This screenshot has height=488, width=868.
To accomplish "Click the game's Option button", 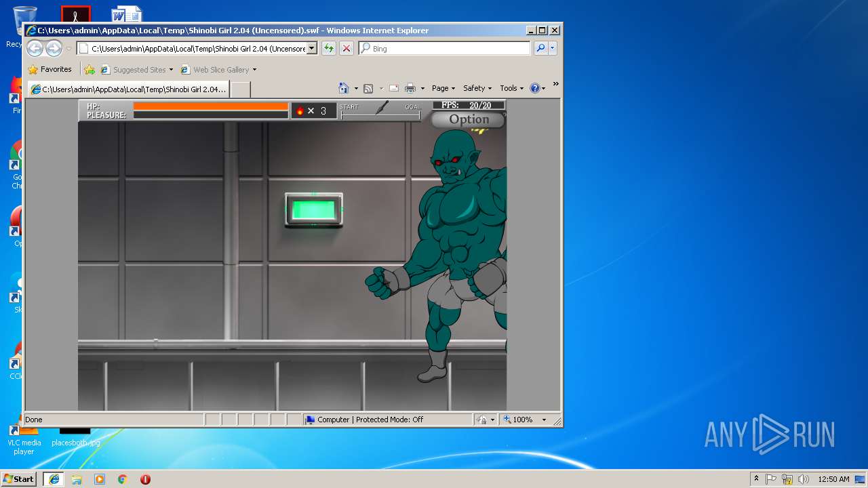I will click(469, 119).
